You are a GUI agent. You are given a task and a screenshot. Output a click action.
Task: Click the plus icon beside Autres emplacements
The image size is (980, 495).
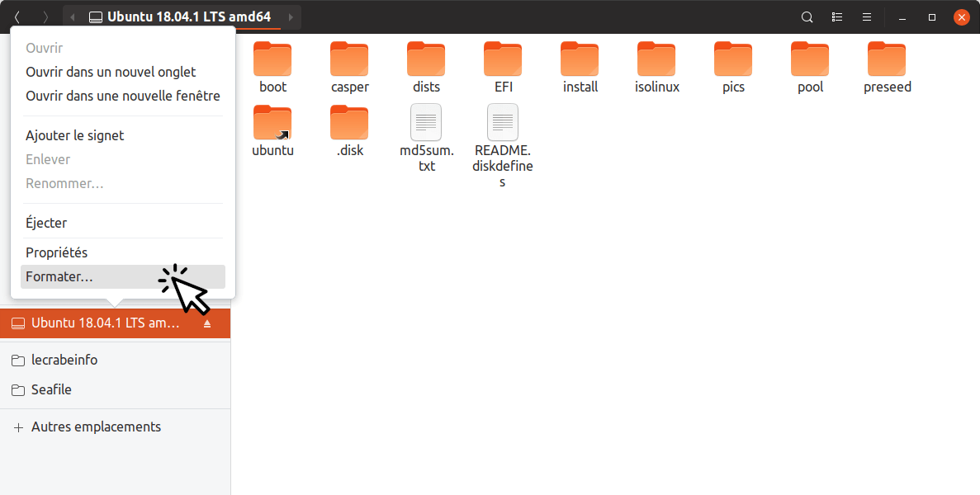pos(19,427)
